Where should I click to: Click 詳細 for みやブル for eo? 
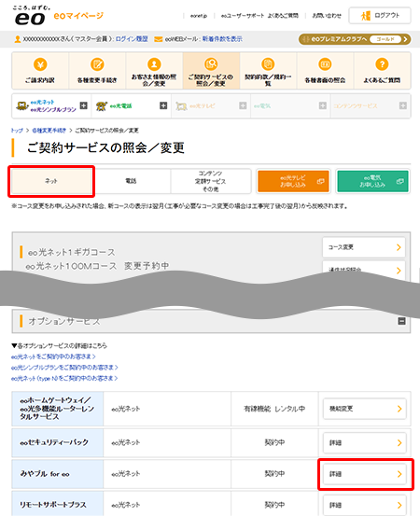coord(365,474)
